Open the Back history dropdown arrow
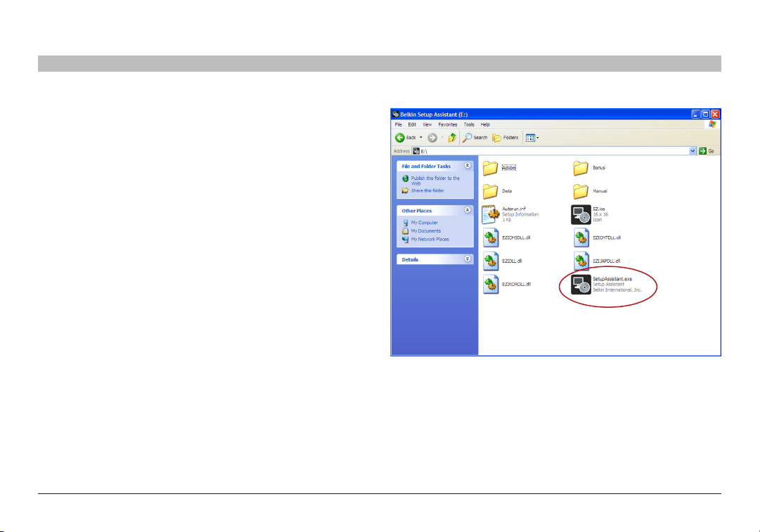Screen dimensions: 760x532 tap(420, 138)
